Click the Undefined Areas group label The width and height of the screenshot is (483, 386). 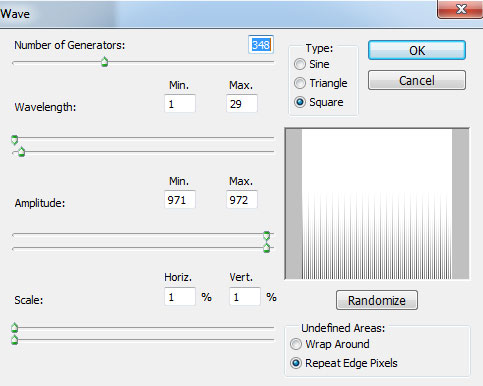point(343,328)
